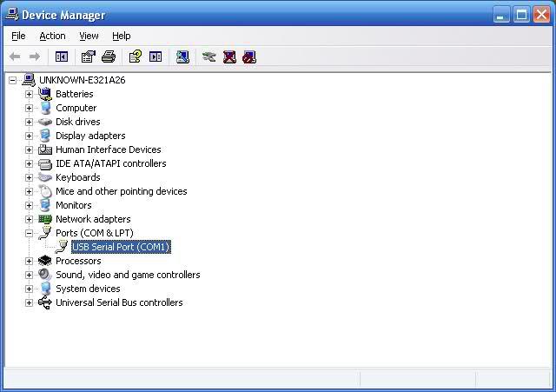This screenshot has width=556, height=392.
Task: Click the Human Interface Devices icon
Action: pos(45,149)
